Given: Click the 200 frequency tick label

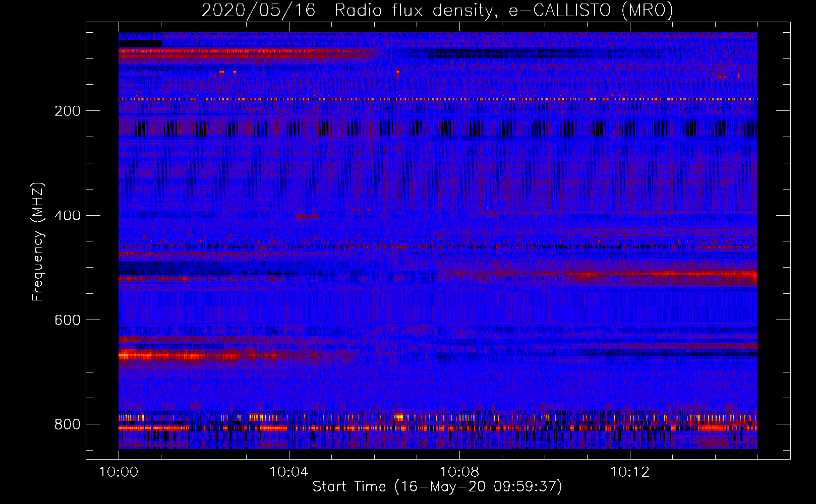Looking at the screenshot, I should click(x=68, y=111).
